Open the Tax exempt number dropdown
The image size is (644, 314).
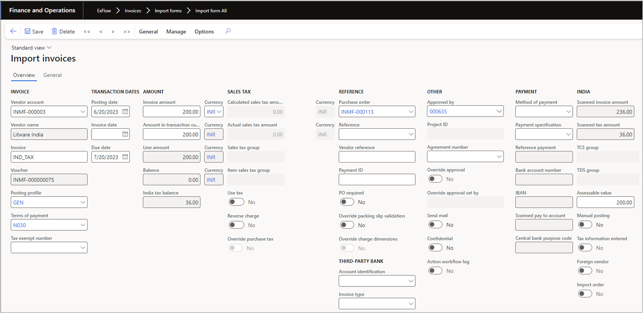83,248
